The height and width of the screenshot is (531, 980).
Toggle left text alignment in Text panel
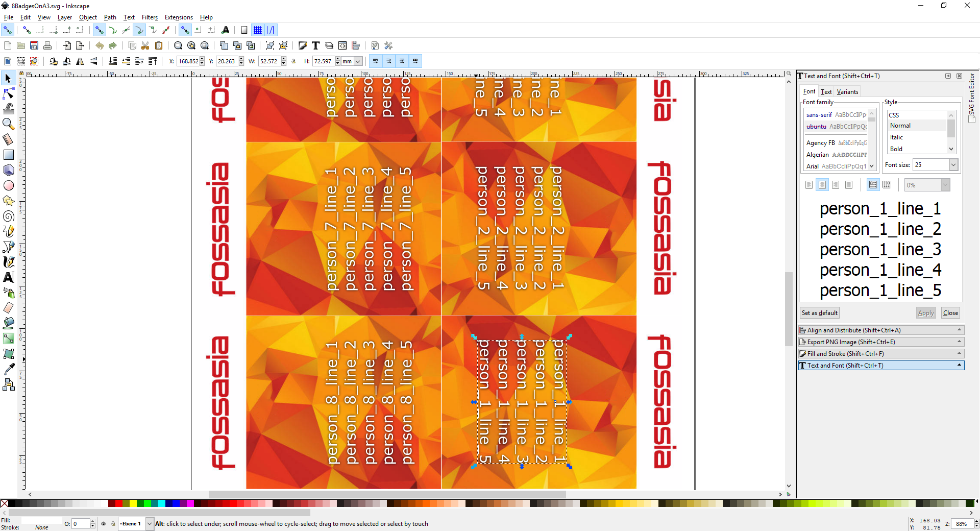point(809,185)
